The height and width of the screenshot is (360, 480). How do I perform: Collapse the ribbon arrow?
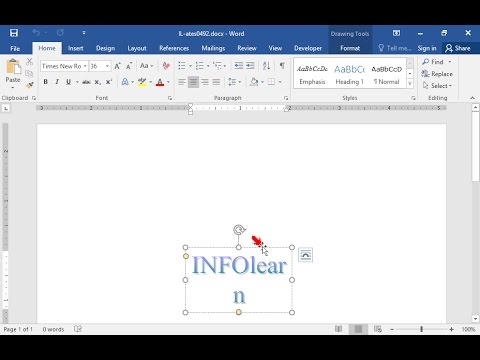click(472, 98)
